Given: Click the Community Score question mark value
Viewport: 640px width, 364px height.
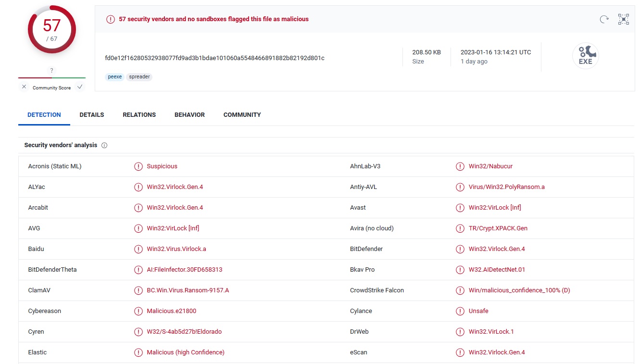Looking at the screenshot, I should pyautogui.click(x=52, y=71).
